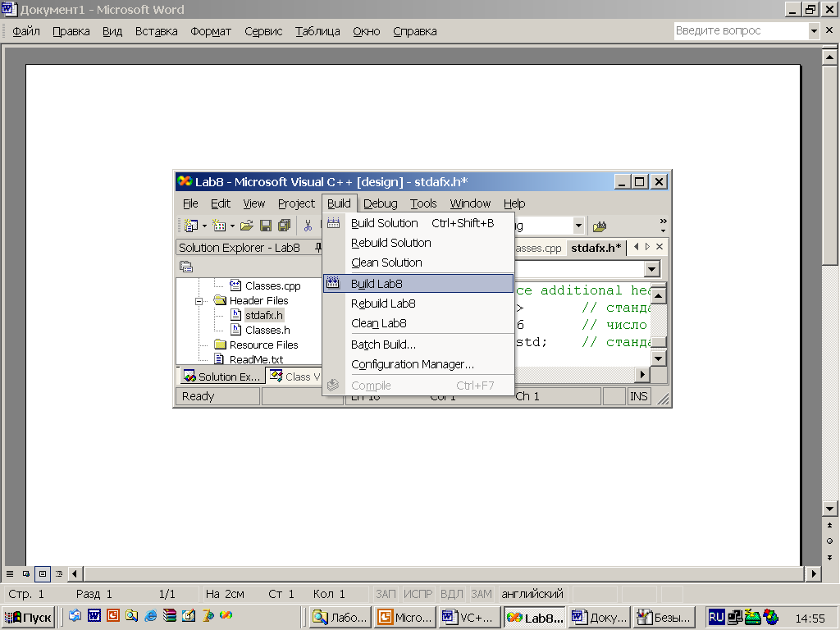Open Configuration Manager menu entry
The width and height of the screenshot is (840, 630).
coord(418,364)
